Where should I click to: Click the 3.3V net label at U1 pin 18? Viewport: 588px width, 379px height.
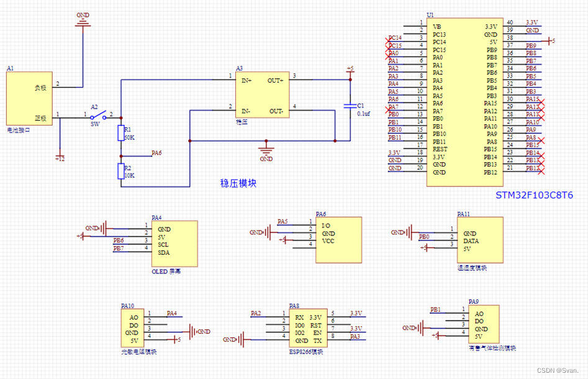[394, 153]
